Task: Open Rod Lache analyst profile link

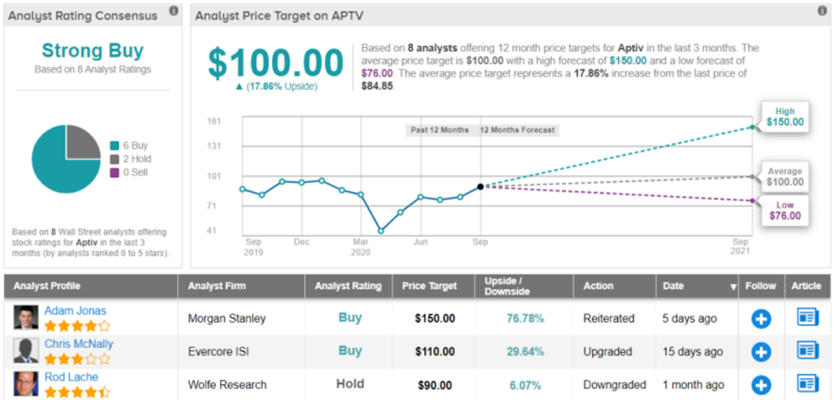Action: tap(71, 377)
